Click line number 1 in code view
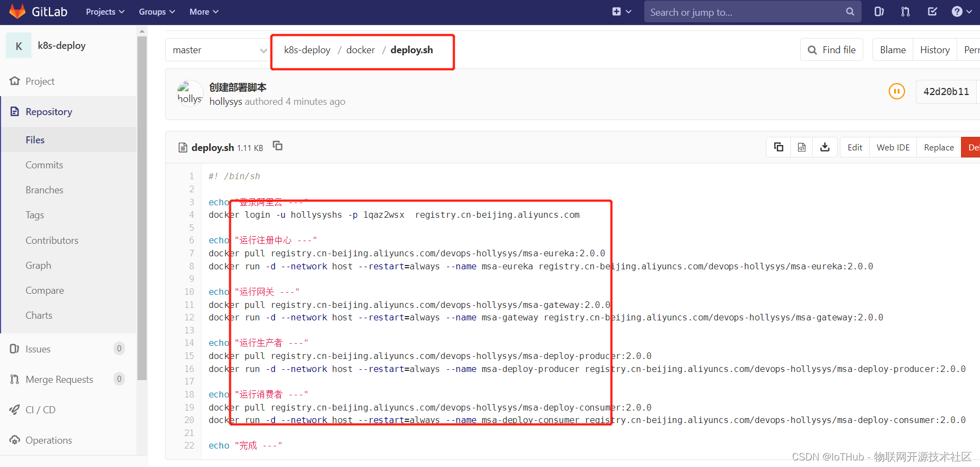 click(191, 176)
